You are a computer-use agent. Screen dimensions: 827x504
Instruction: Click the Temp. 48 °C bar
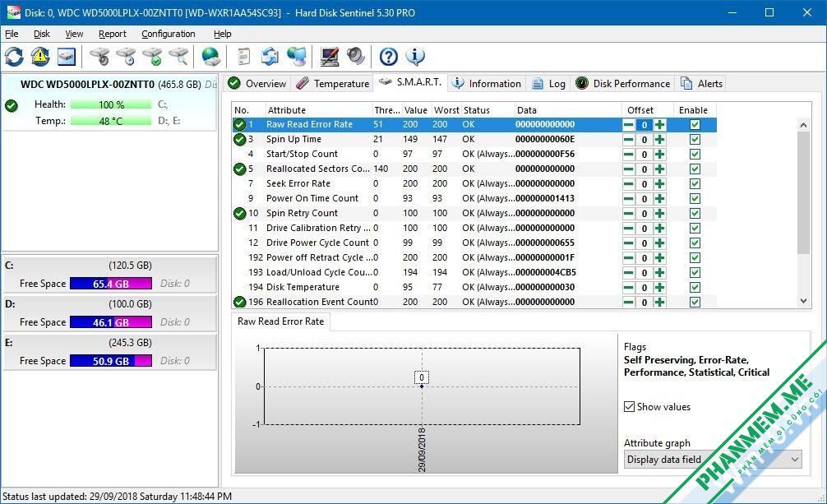[111, 121]
